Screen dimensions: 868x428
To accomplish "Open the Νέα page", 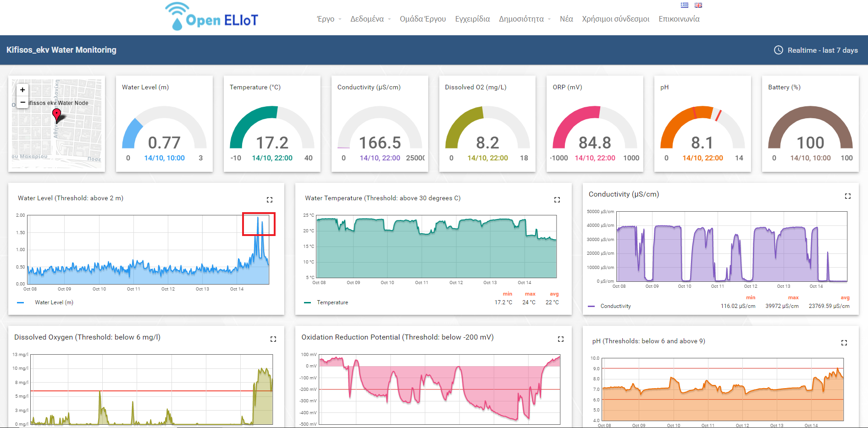I will click(566, 19).
